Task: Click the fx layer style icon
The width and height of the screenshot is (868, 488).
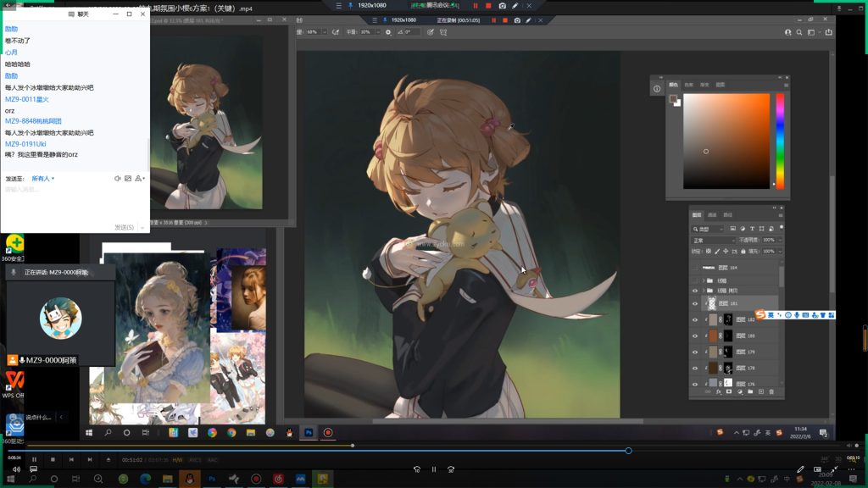Action: [x=718, y=391]
